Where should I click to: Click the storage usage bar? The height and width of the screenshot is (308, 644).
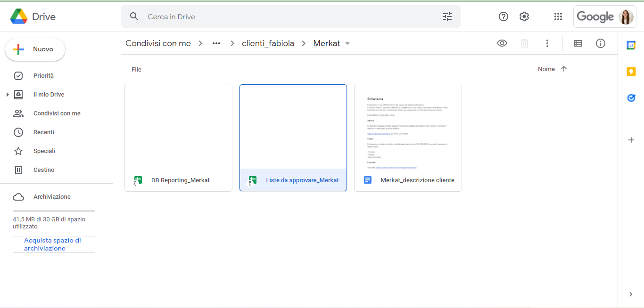[54, 211]
